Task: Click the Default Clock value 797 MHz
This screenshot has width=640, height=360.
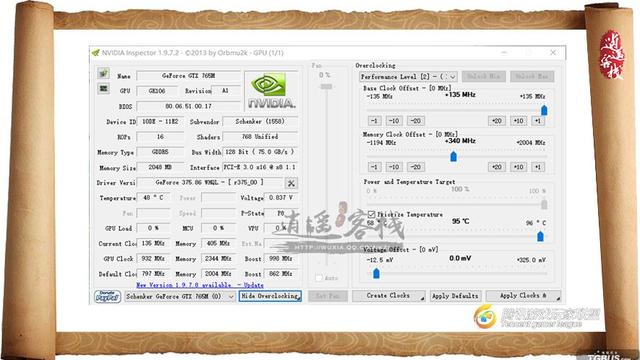Action: coord(153,274)
